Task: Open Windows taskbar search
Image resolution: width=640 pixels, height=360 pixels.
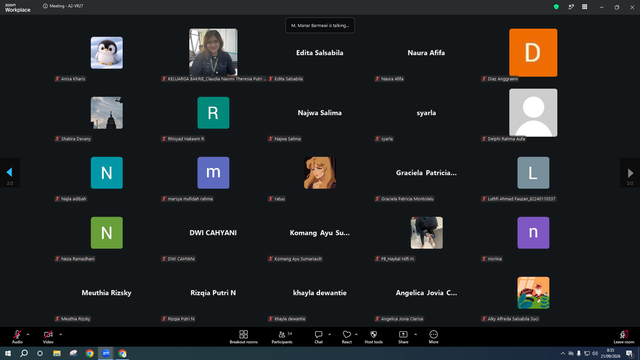Action: pyautogui.click(x=24, y=353)
